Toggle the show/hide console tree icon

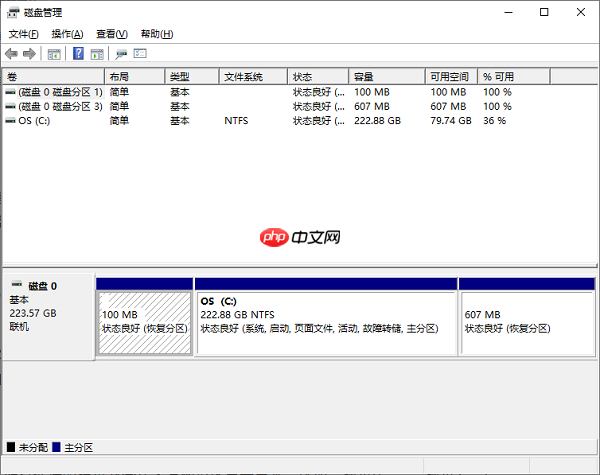tap(54, 54)
